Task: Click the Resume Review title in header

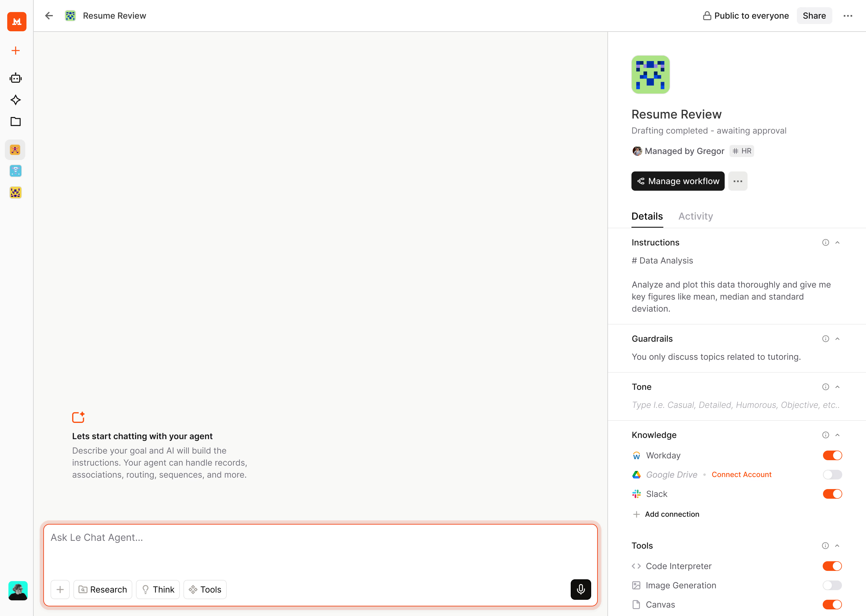Action: [115, 16]
